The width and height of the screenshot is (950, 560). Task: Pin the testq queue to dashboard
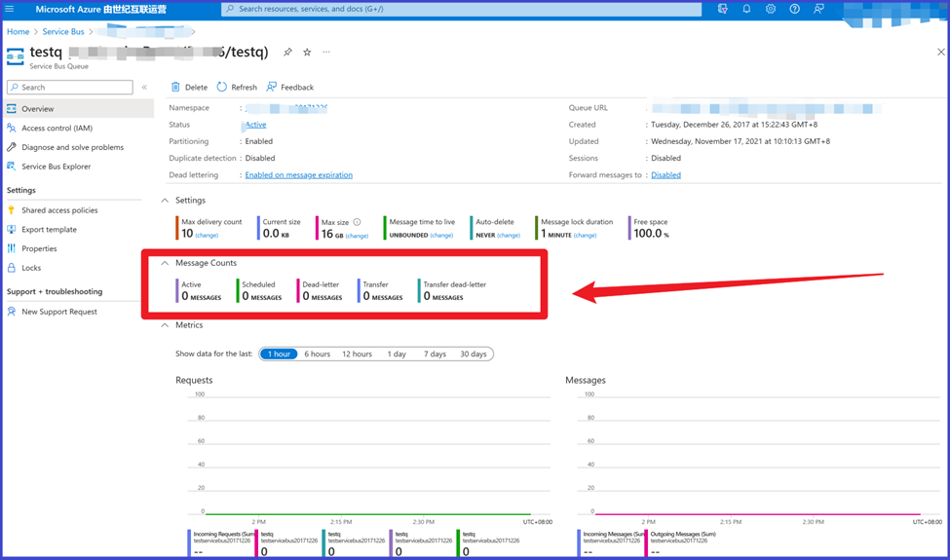pos(287,52)
